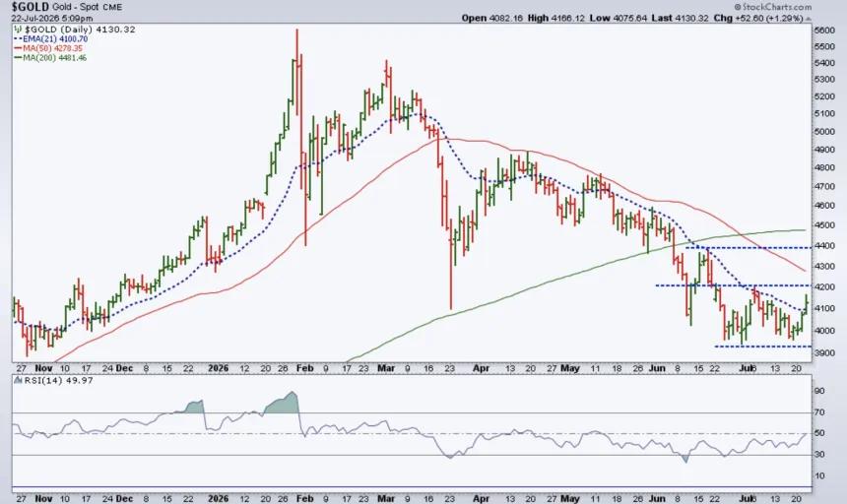Click the RSI(14) 49.97 indicator label
This screenshot has width=847, height=504.
pyautogui.click(x=58, y=380)
